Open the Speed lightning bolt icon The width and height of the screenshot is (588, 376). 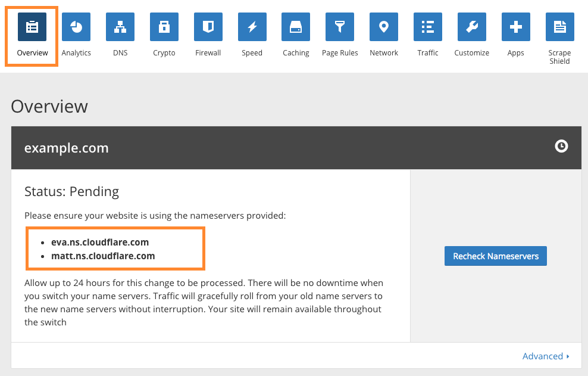[252, 27]
